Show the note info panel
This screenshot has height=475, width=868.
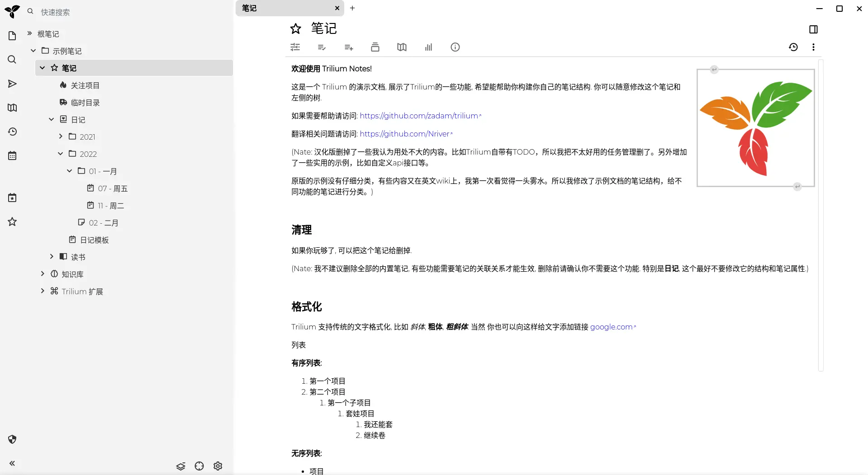[455, 47]
